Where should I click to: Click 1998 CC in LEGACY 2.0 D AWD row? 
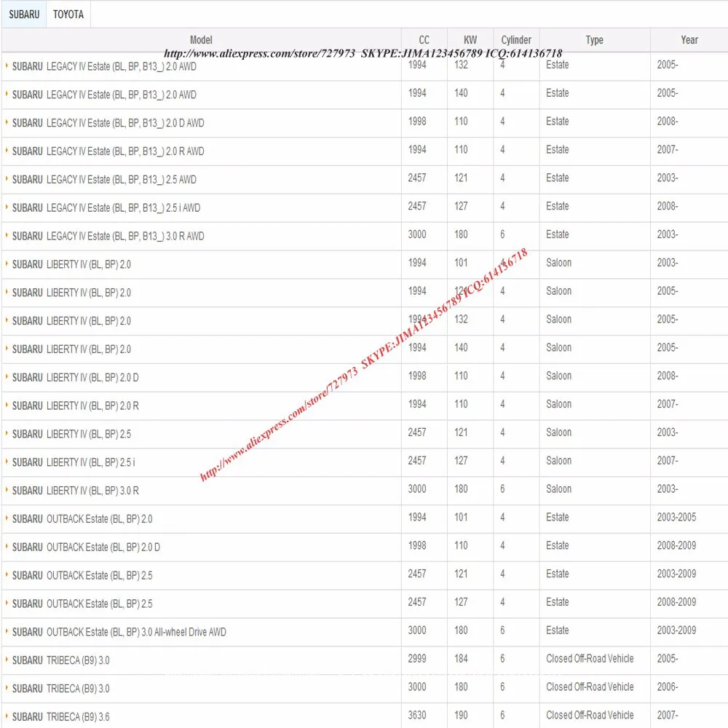pyautogui.click(x=417, y=121)
